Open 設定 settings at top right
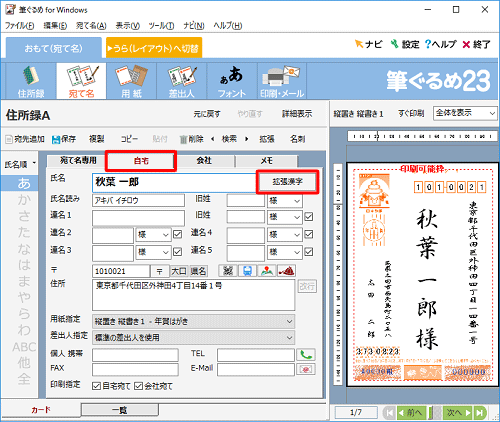Image resolution: width=500 pixels, height=422 pixels. pos(405,44)
